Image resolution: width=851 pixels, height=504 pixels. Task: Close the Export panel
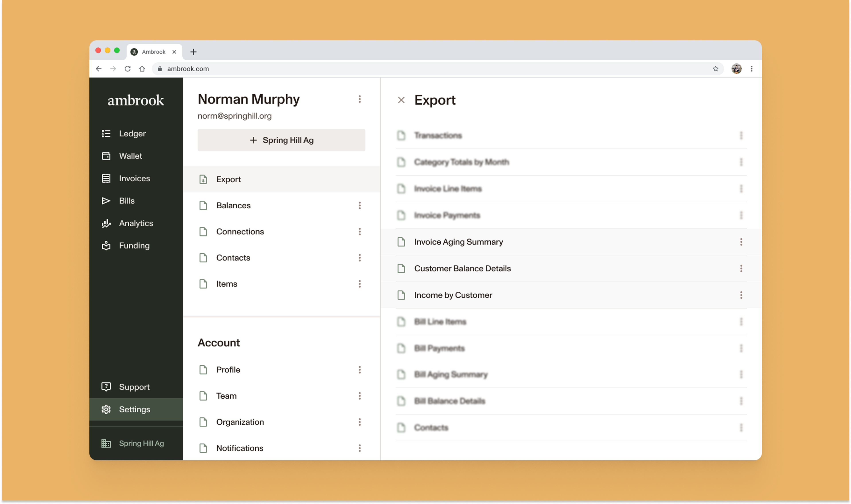point(401,100)
